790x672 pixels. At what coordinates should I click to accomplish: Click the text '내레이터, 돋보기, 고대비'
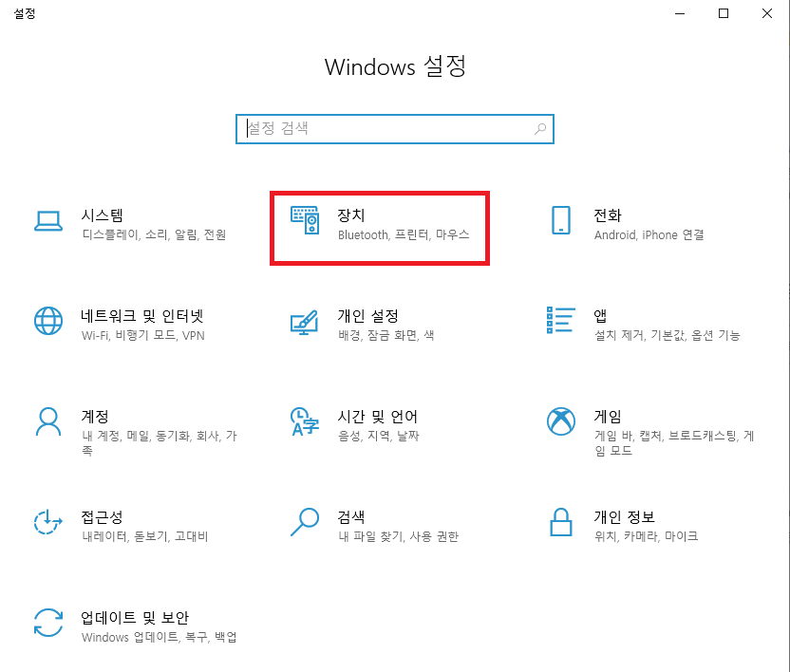[145, 536]
